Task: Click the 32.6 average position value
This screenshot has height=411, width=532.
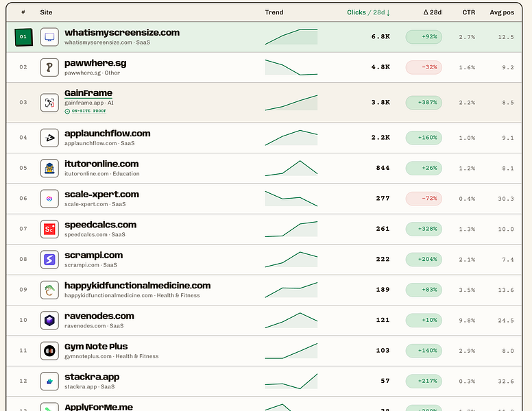Action: [506, 382]
